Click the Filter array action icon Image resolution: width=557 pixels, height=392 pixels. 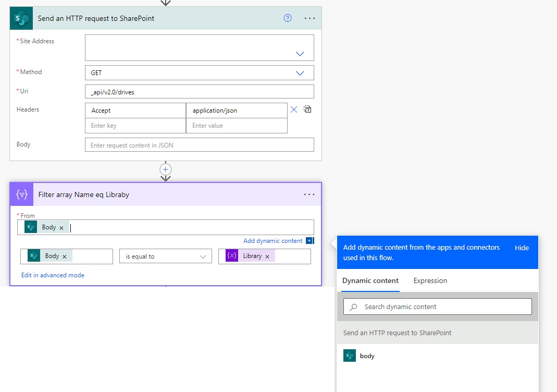tap(21, 194)
